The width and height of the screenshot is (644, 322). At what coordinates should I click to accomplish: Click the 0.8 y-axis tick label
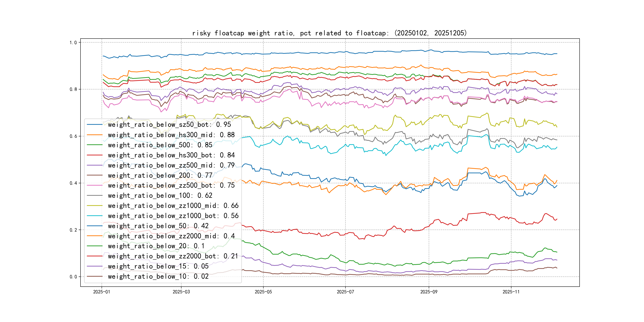[x=73, y=89]
